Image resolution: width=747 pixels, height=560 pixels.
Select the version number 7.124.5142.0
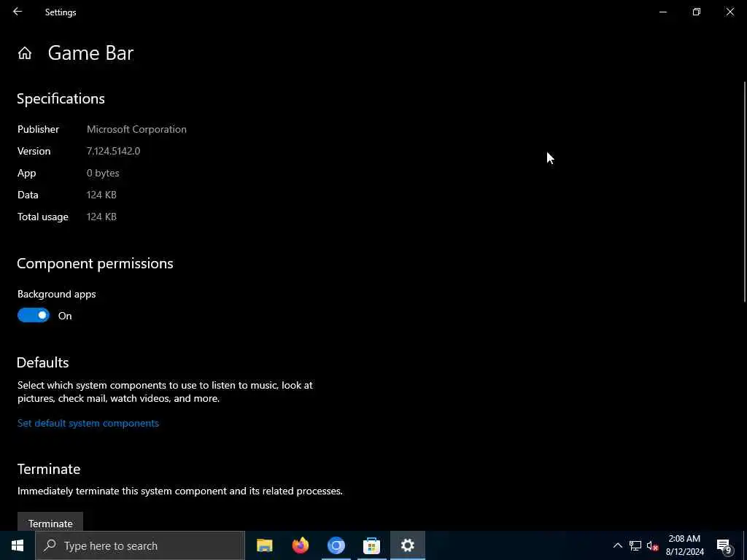pos(113,151)
